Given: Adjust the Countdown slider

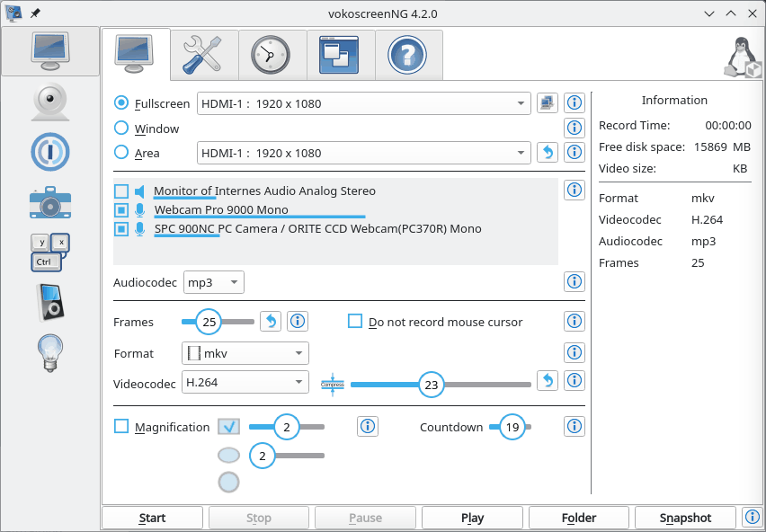Looking at the screenshot, I should coord(511,427).
